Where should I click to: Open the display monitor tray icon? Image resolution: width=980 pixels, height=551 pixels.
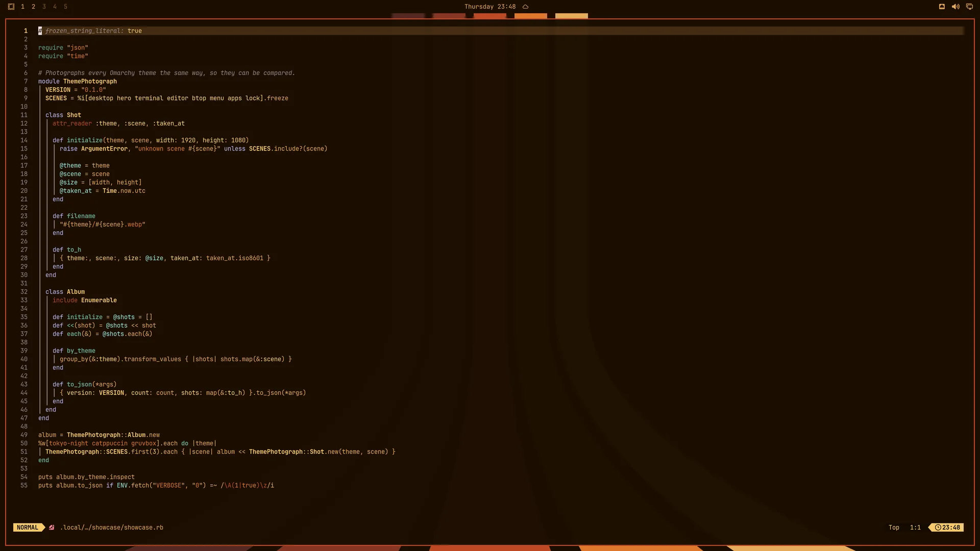pyautogui.click(x=969, y=7)
